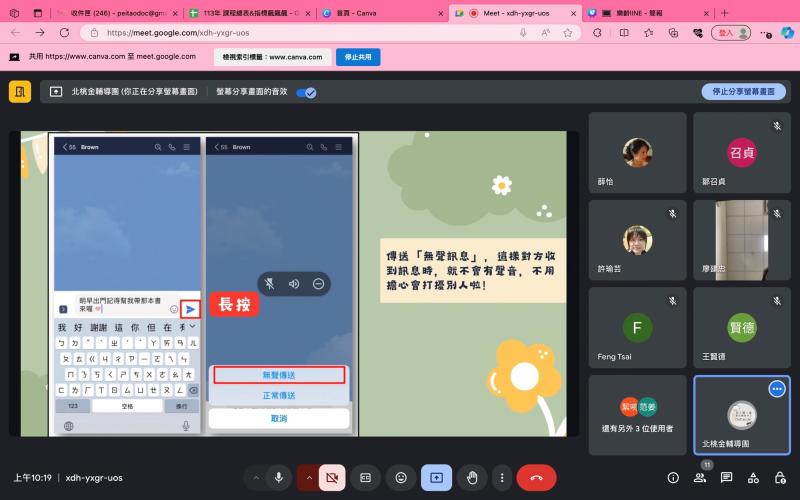Expand video settings chevron beside the camera
Screen dimensions: 800x500
pos(309,478)
